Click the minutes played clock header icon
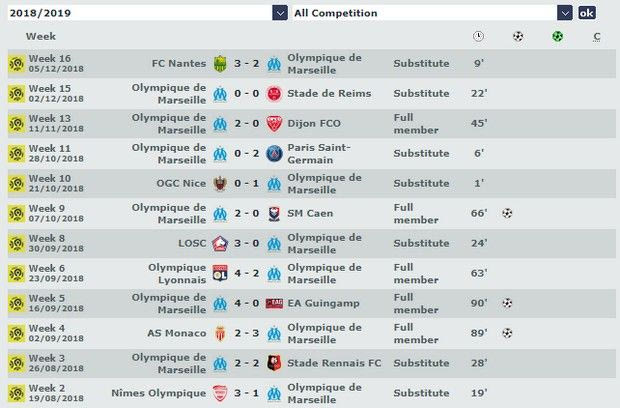The image size is (620, 408). click(x=478, y=37)
